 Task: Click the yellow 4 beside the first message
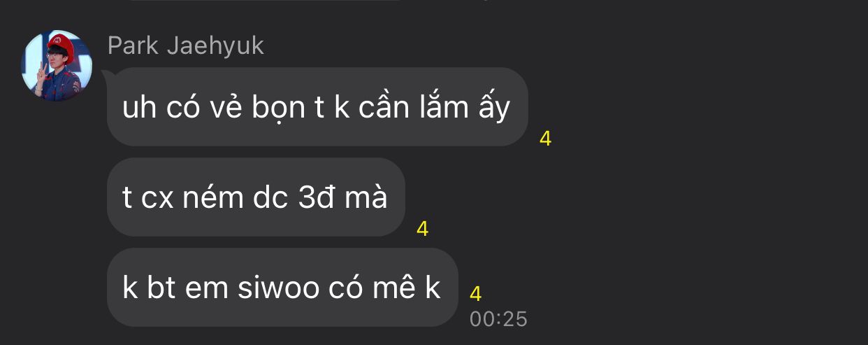(545, 139)
